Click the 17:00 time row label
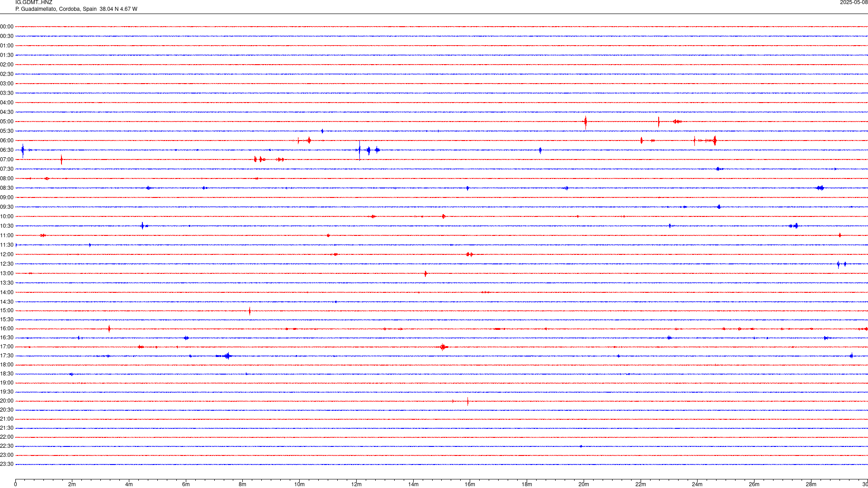The width and height of the screenshot is (868, 488). pos(7,347)
